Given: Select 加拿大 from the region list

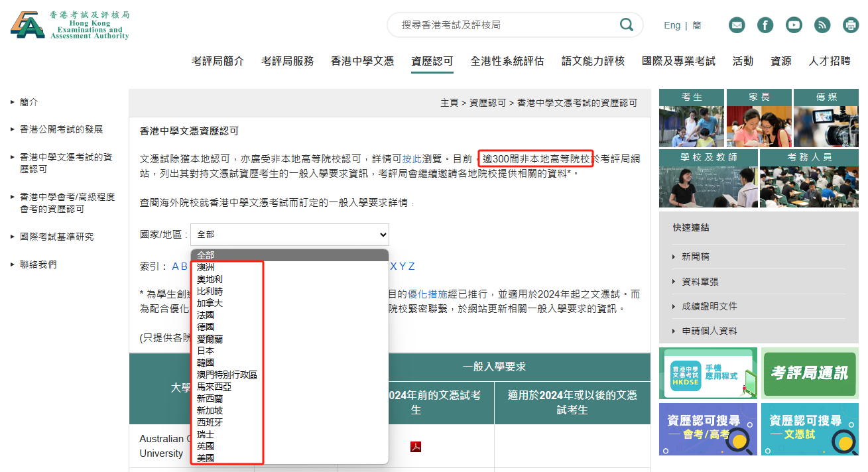Looking at the screenshot, I should point(210,303).
